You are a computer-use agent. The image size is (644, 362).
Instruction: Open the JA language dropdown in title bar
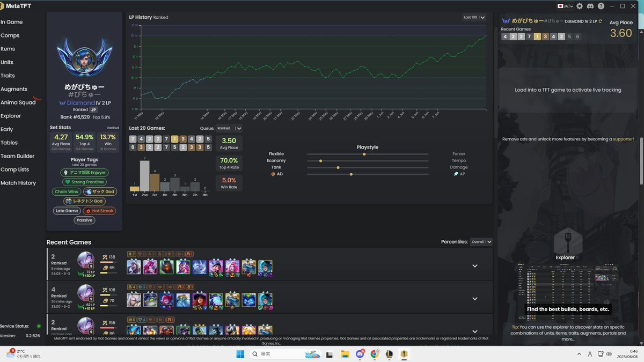coord(565,6)
